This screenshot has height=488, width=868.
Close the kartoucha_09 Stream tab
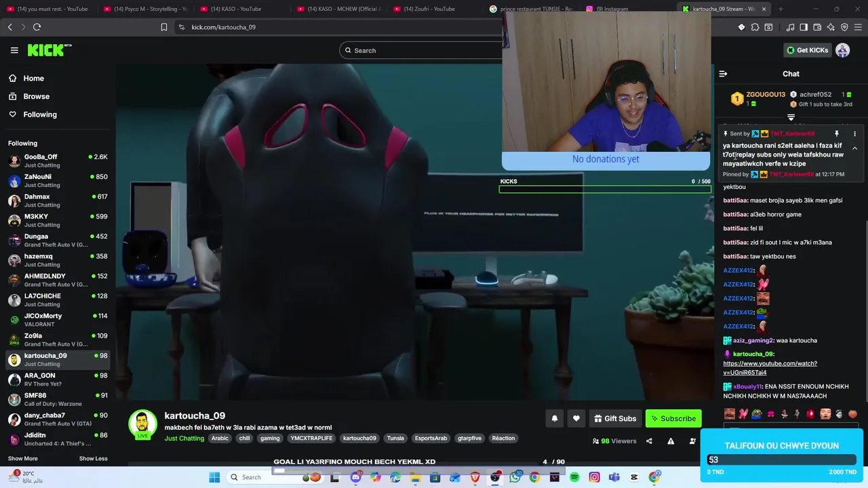764,9
